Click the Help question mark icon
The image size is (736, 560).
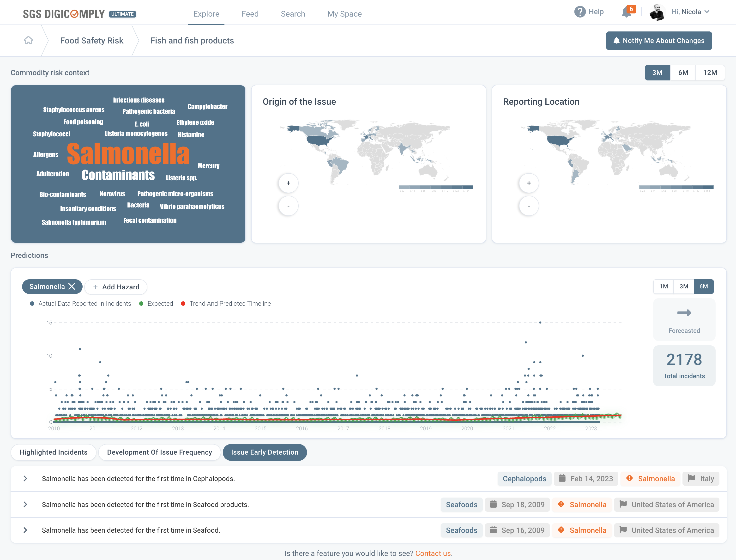[x=580, y=12]
